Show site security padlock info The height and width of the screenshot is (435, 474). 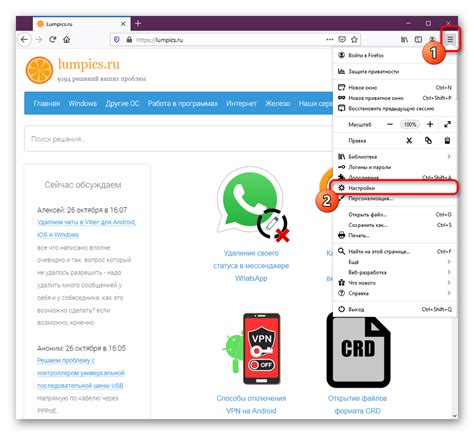[129, 40]
